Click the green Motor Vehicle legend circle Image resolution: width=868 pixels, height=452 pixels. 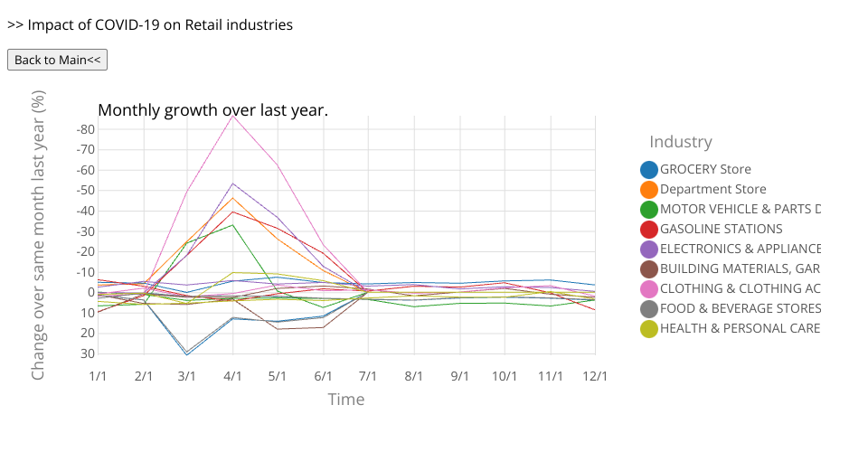(649, 209)
